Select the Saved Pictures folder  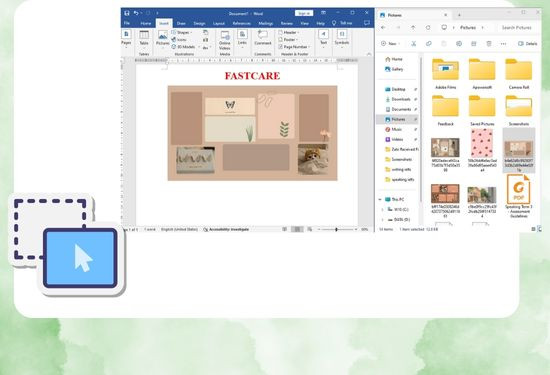(x=482, y=111)
